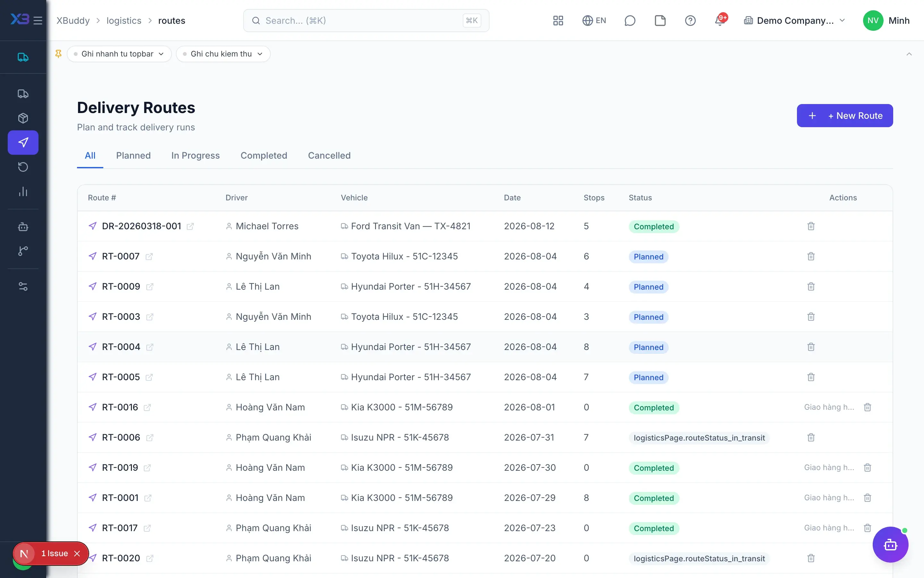Select the package box sidebar icon
This screenshot has width=924, height=578.
coord(23,118)
